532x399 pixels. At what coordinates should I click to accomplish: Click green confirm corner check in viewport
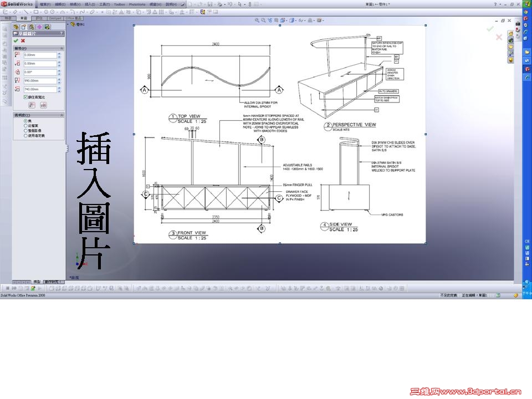coord(489,29)
